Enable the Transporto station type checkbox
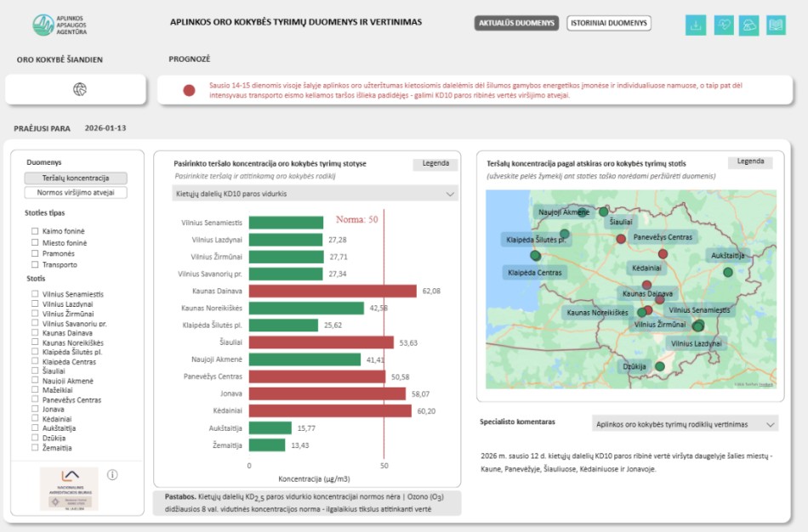 tap(34, 264)
